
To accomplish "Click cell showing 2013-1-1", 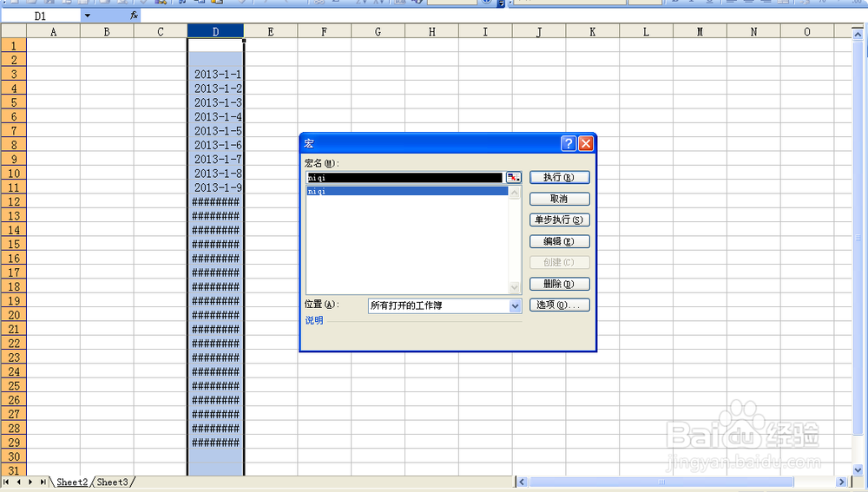I will point(216,74).
